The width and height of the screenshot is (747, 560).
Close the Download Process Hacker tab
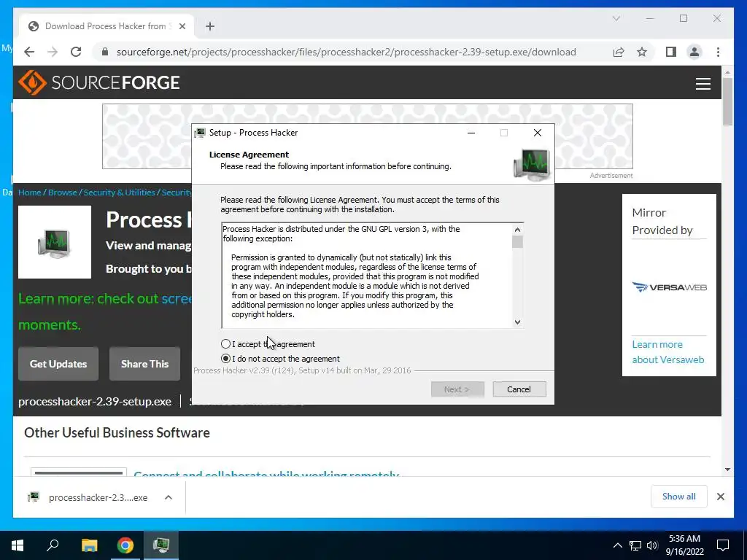[182, 26]
